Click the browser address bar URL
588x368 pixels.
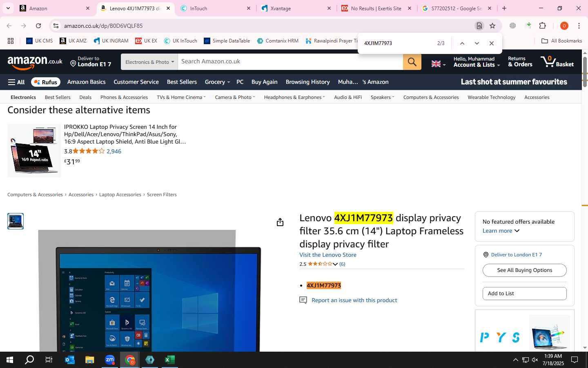coord(103,26)
